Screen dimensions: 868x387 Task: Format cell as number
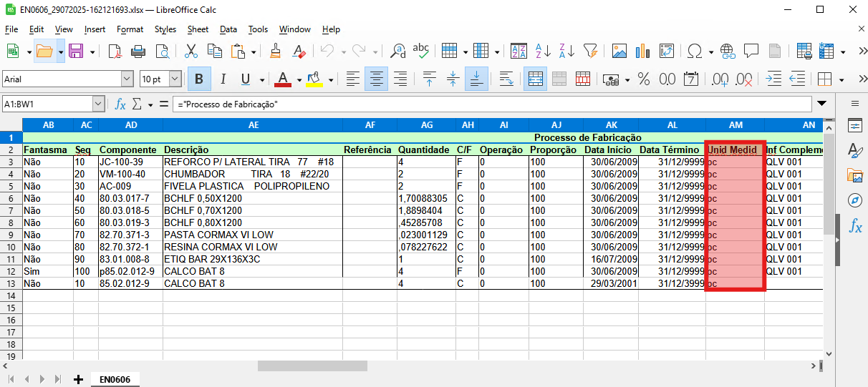667,79
